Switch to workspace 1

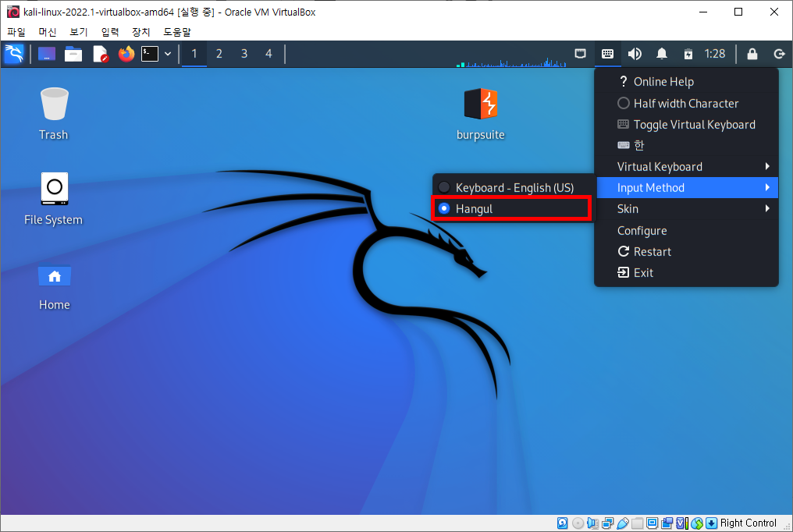point(194,54)
